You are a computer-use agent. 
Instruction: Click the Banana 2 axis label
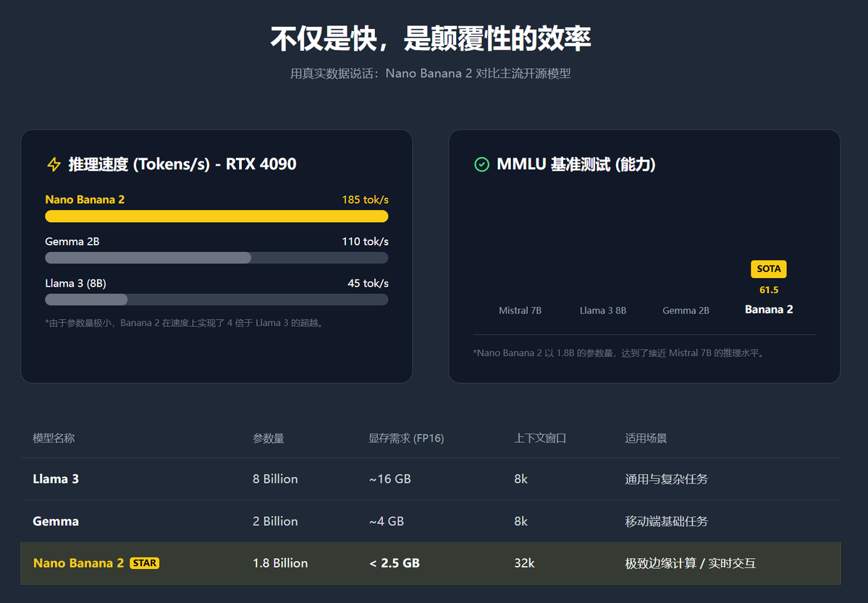point(769,310)
